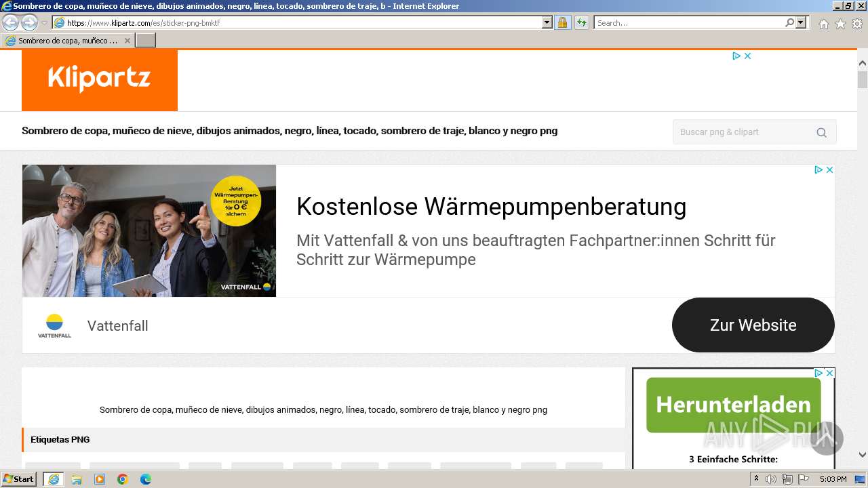Viewport: 868px width, 488px height.
Task: Open AdChoices icon on Vattenfall ad
Action: coord(818,170)
